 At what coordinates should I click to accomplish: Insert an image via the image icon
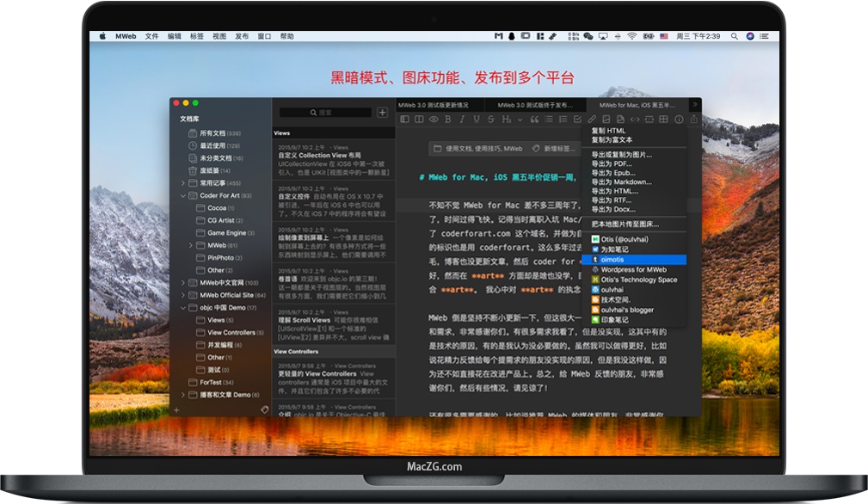point(606,119)
